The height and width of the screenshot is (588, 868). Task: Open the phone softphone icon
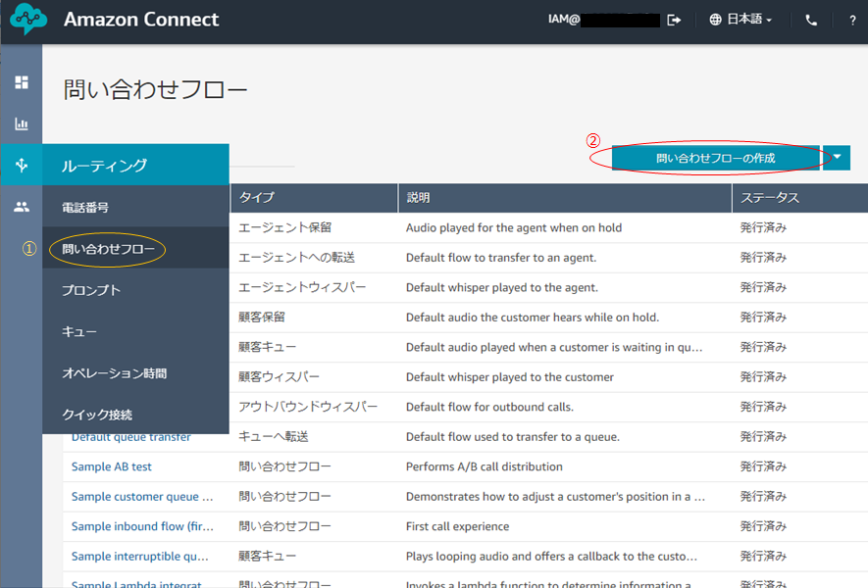point(811,21)
